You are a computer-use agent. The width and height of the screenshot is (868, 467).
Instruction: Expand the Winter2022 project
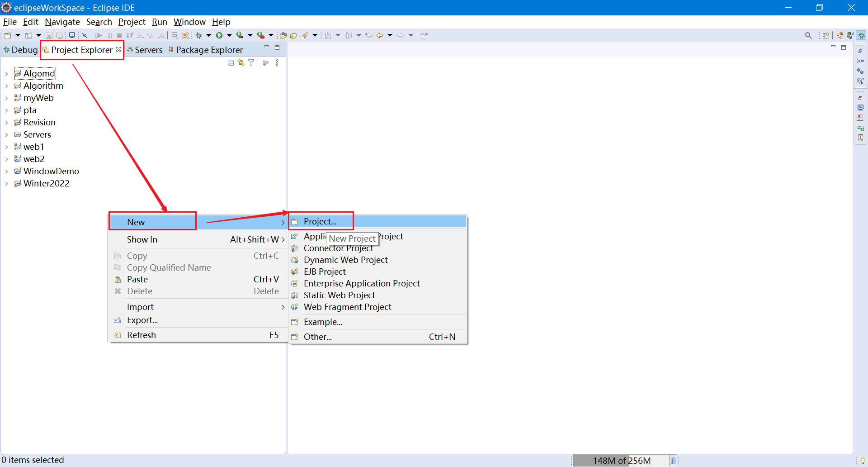[7, 184]
